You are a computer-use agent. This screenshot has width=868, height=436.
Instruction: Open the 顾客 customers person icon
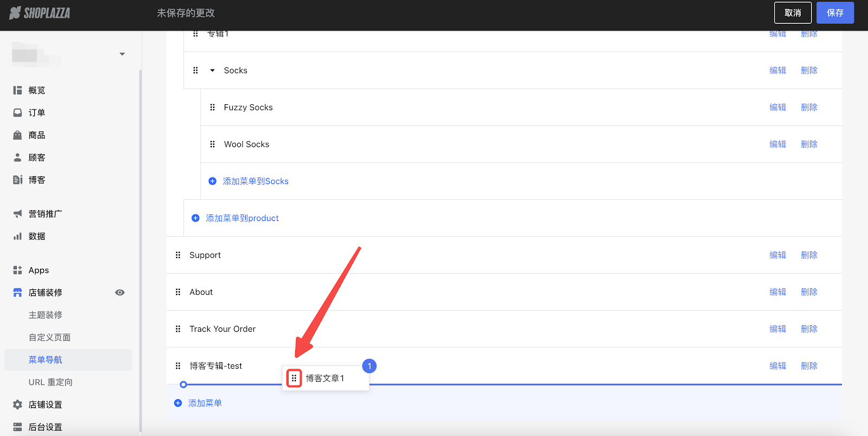point(17,157)
